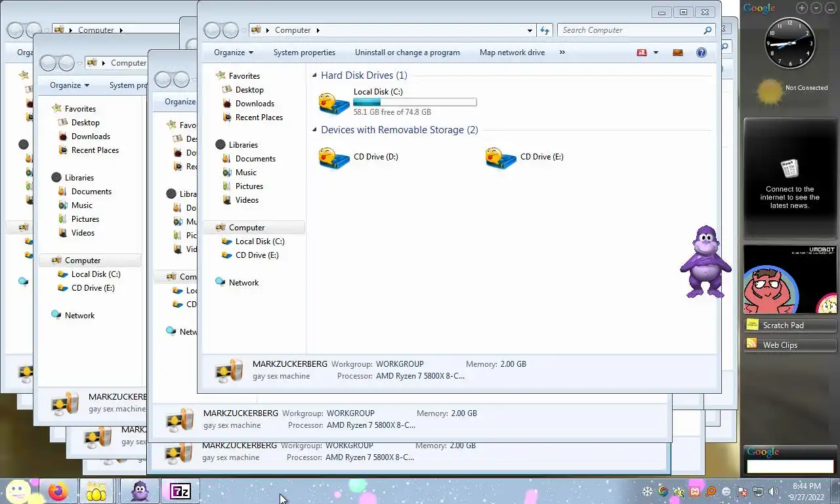Open Downloads in the second window's sidebar
The height and width of the screenshot is (504, 840).
[x=84, y=136]
